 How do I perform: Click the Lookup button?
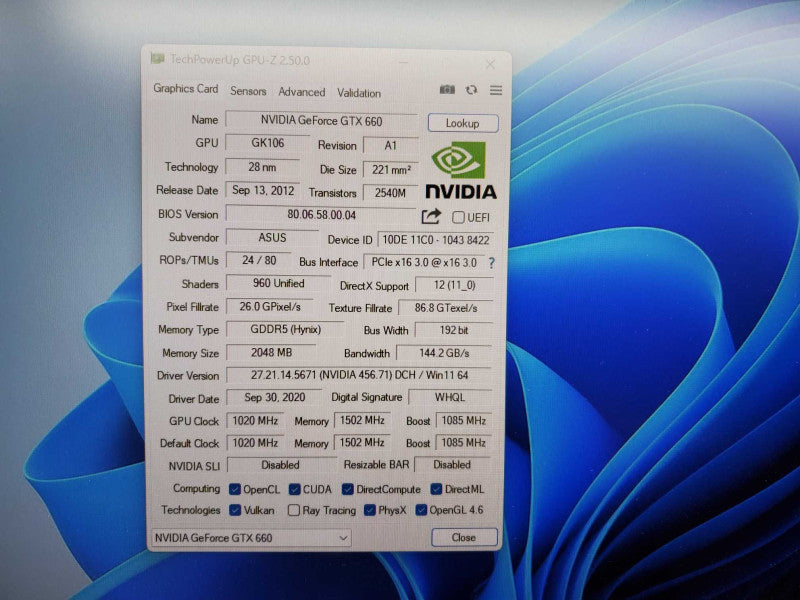[x=463, y=123]
